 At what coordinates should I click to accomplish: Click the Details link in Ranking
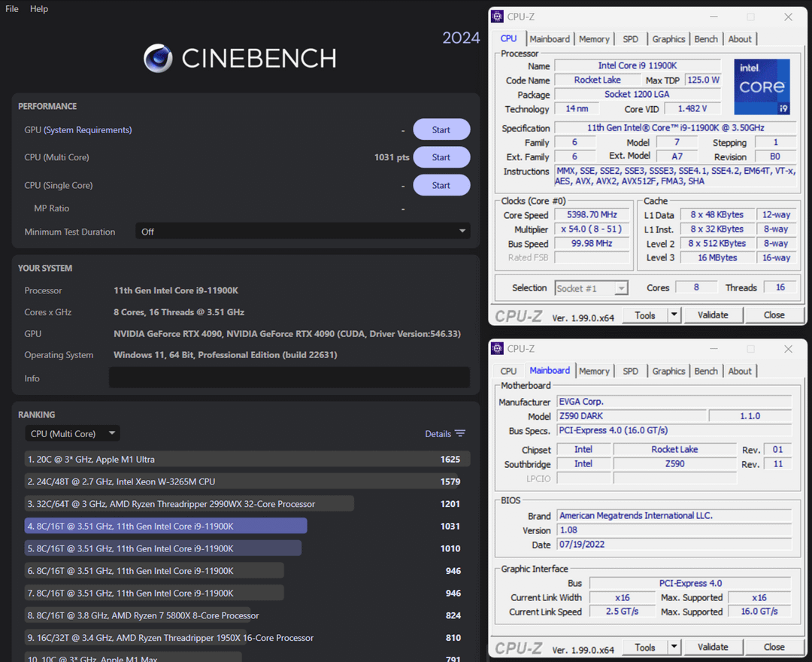438,434
